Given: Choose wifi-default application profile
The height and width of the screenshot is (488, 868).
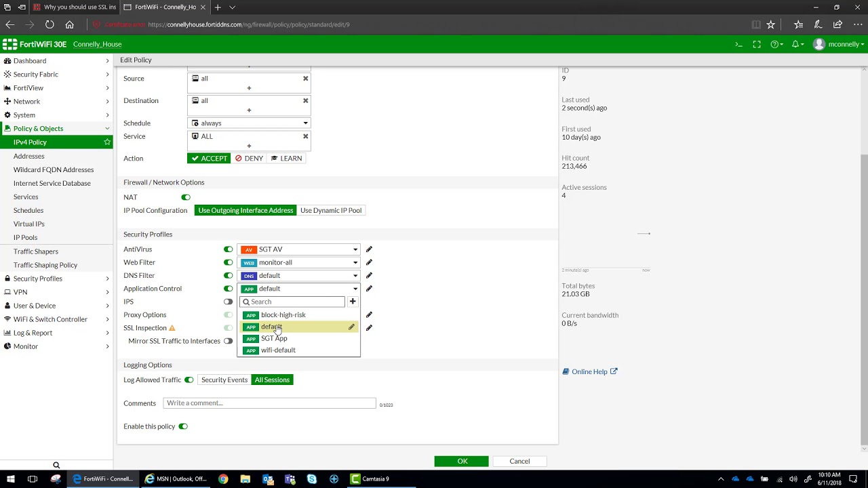Looking at the screenshot, I should [x=299, y=350].
